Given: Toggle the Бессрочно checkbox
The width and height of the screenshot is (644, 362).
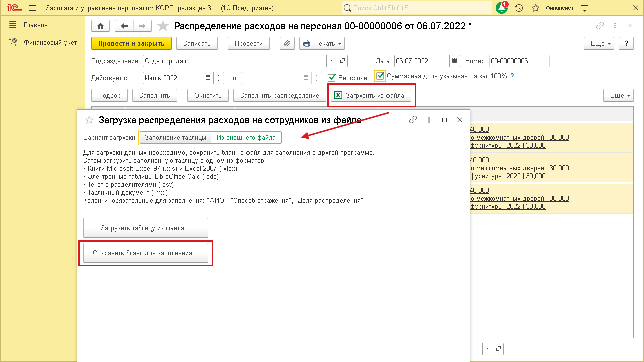Looking at the screenshot, I should click(x=331, y=77).
